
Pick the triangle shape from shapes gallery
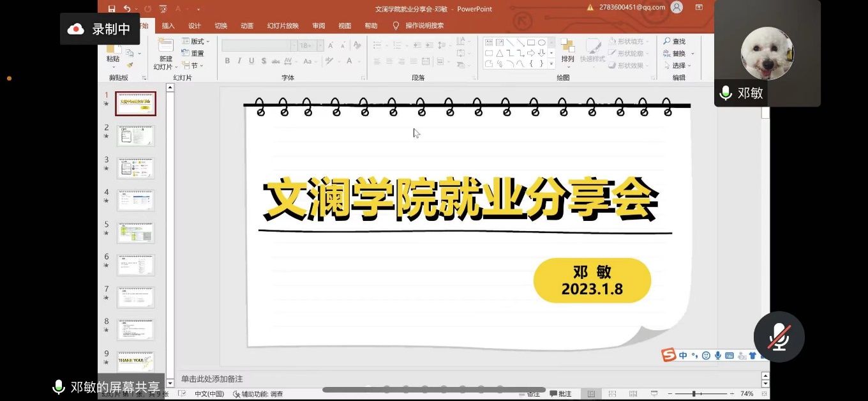point(500,53)
